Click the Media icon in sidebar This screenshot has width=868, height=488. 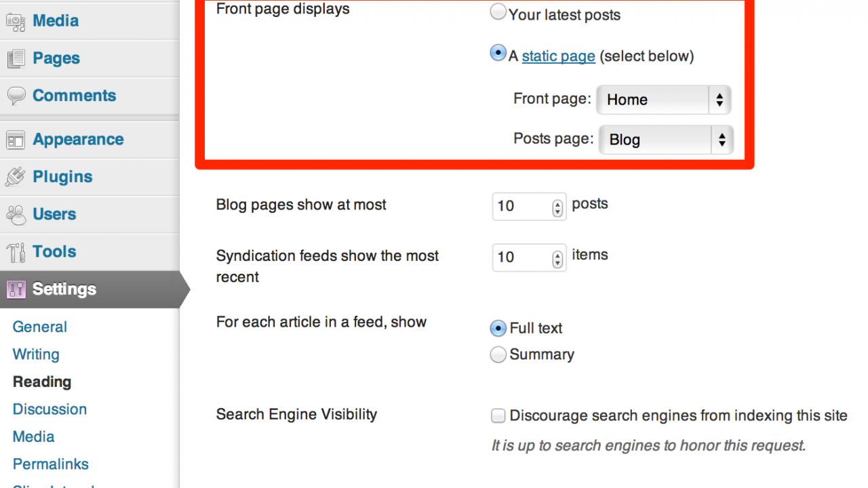pos(16,22)
